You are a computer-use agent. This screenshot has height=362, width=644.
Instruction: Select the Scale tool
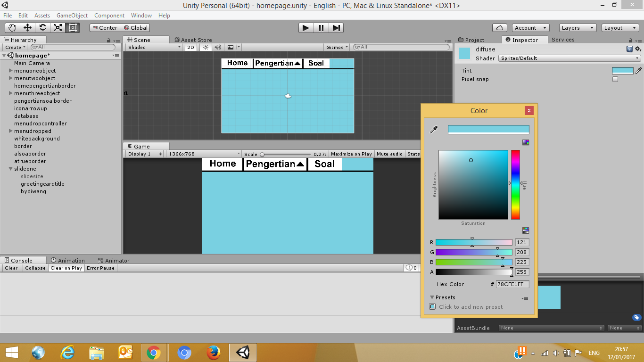(58, 28)
